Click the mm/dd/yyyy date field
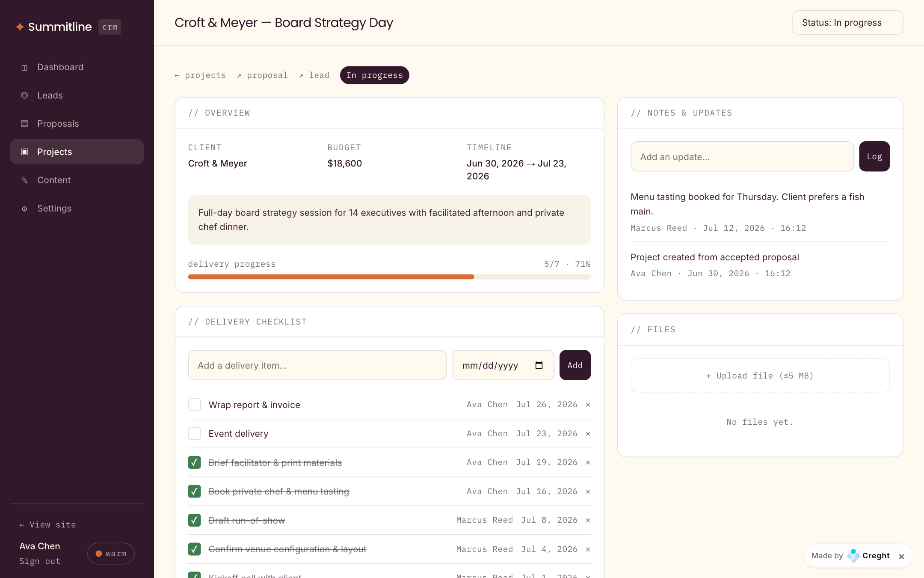924x578 pixels. point(503,365)
